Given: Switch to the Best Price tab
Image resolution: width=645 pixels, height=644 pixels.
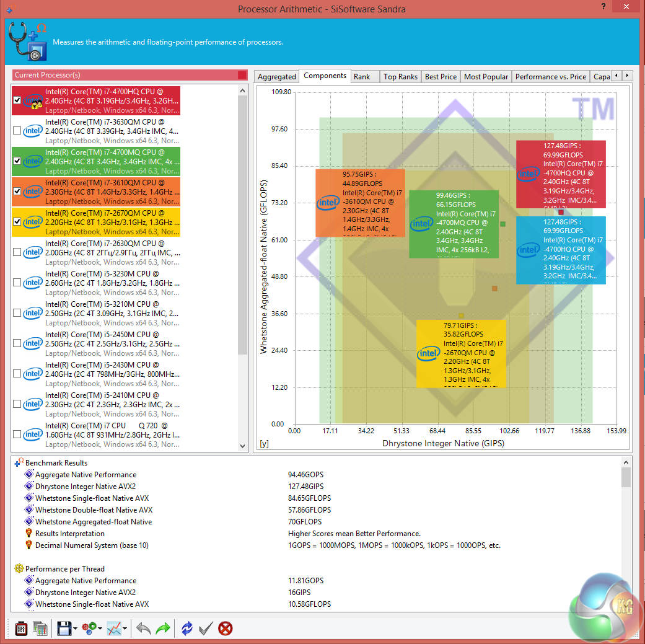Looking at the screenshot, I should (441, 77).
